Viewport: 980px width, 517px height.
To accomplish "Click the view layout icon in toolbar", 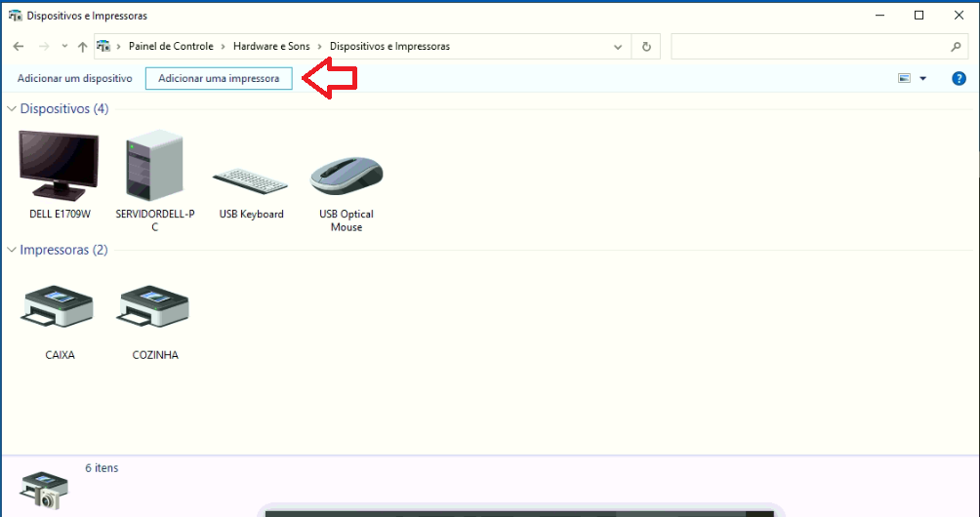I will pyautogui.click(x=905, y=79).
